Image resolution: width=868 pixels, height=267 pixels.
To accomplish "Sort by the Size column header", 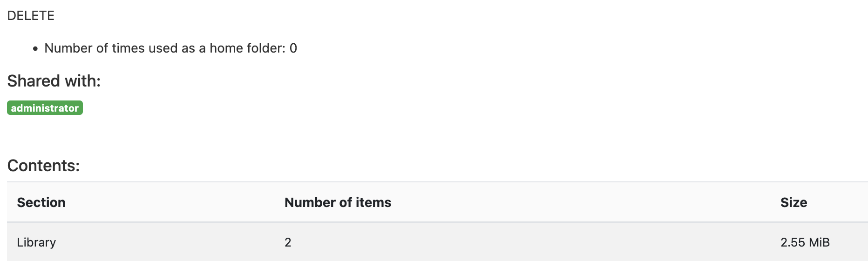I will [x=793, y=202].
